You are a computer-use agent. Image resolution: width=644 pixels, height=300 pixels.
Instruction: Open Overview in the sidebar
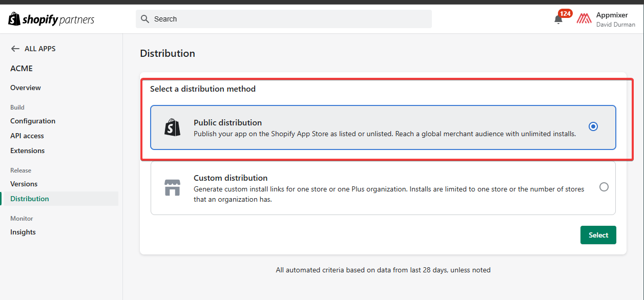point(26,88)
